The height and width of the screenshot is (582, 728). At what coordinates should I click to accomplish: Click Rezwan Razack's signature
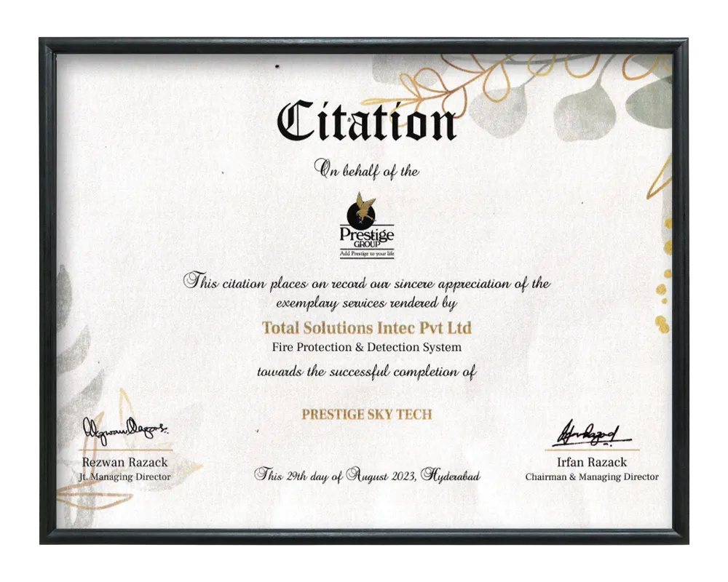click(x=125, y=431)
